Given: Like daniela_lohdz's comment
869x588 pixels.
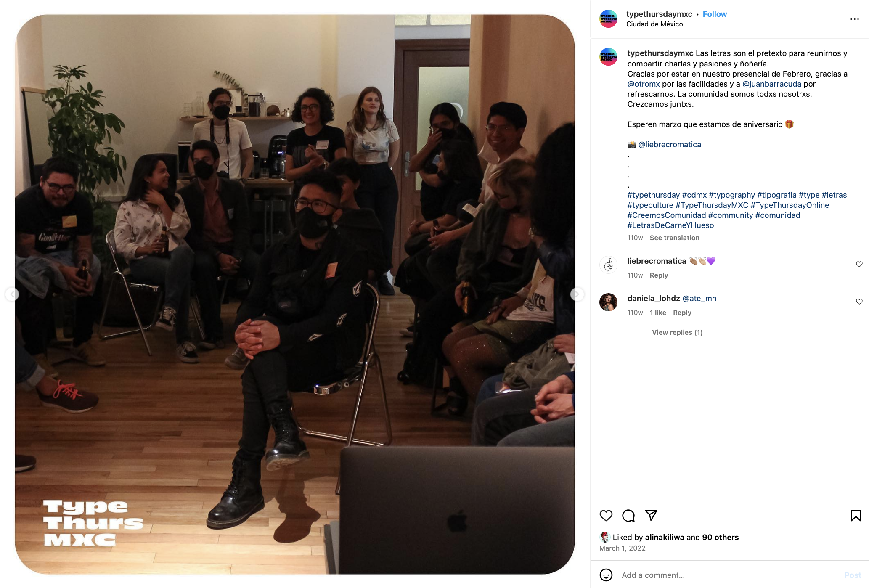Looking at the screenshot, I should (859, 302).
